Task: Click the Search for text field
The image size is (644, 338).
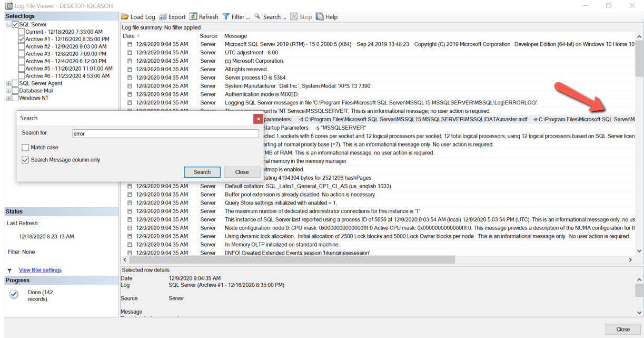Action: 166,134
